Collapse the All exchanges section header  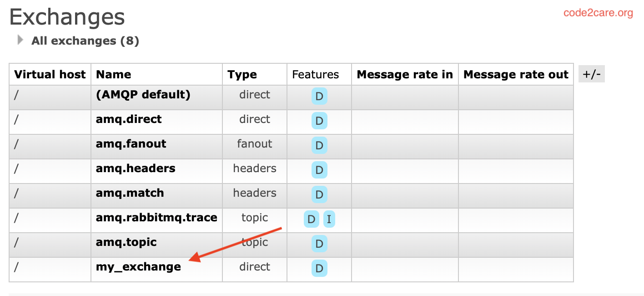point(85,41)
